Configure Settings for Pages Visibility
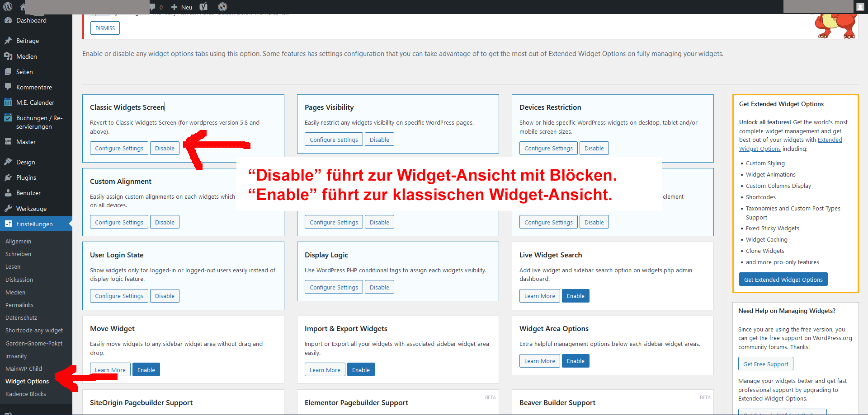 coord(334,140)
